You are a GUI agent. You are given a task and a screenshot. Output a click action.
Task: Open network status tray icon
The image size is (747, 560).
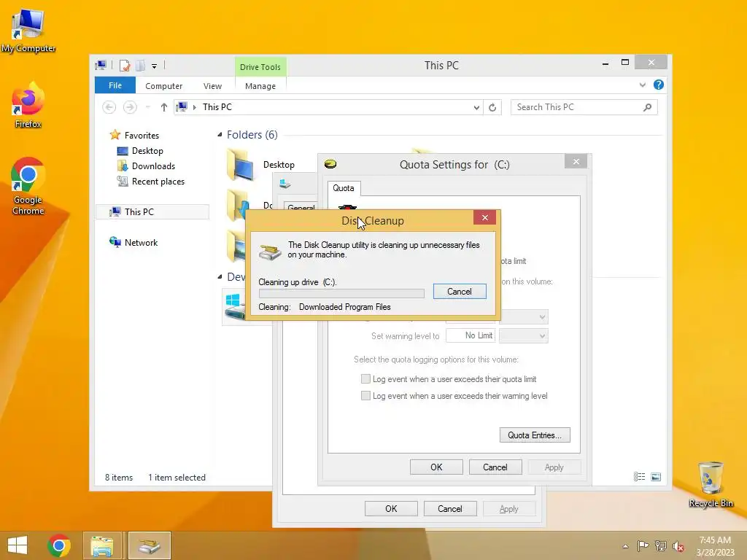click(x=661, y=546)
